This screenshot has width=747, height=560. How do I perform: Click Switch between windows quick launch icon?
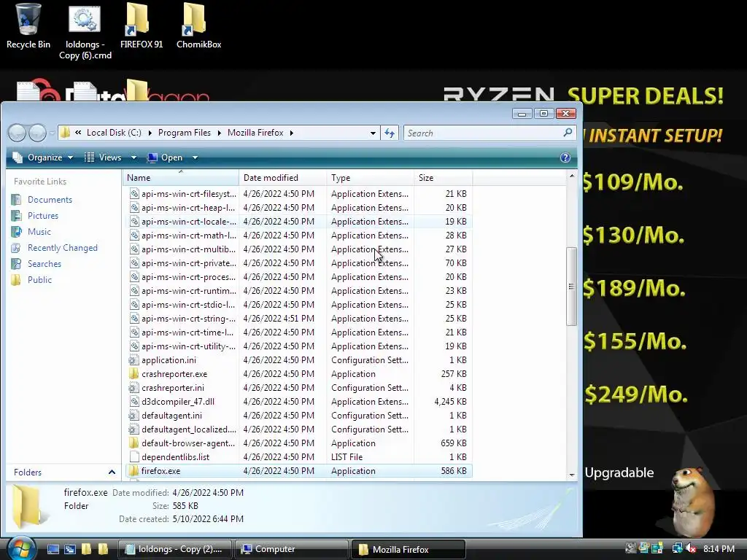[x=69, y=549]
